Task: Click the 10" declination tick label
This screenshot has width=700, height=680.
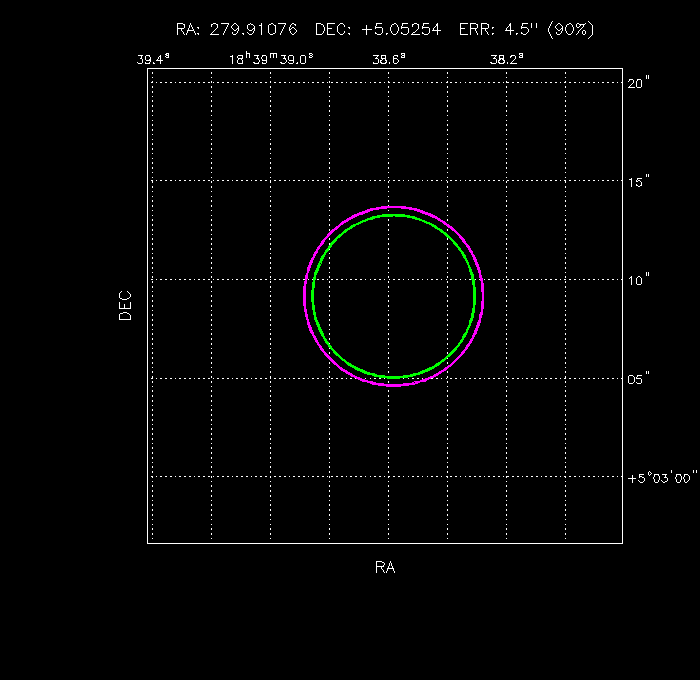Action: click(x=640, y=280)
